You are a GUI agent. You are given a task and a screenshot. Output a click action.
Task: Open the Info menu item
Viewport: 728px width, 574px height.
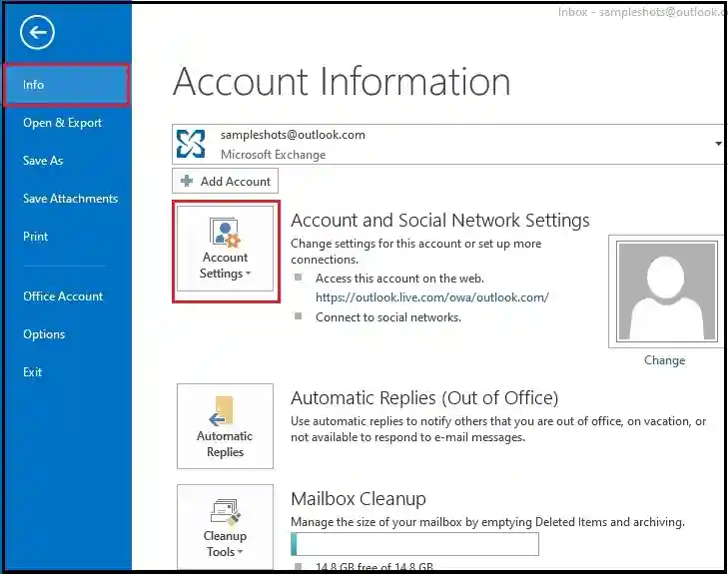pos(66,85)
